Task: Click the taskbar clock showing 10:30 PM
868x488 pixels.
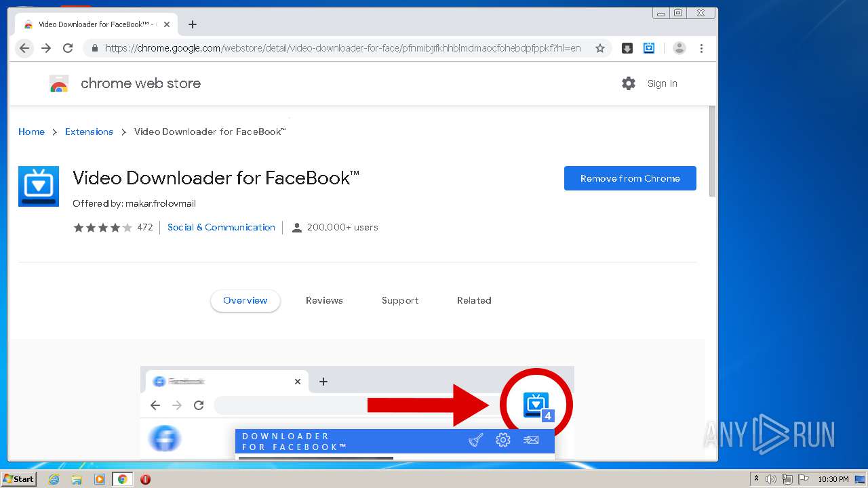Action: click(x=833, y=479)
